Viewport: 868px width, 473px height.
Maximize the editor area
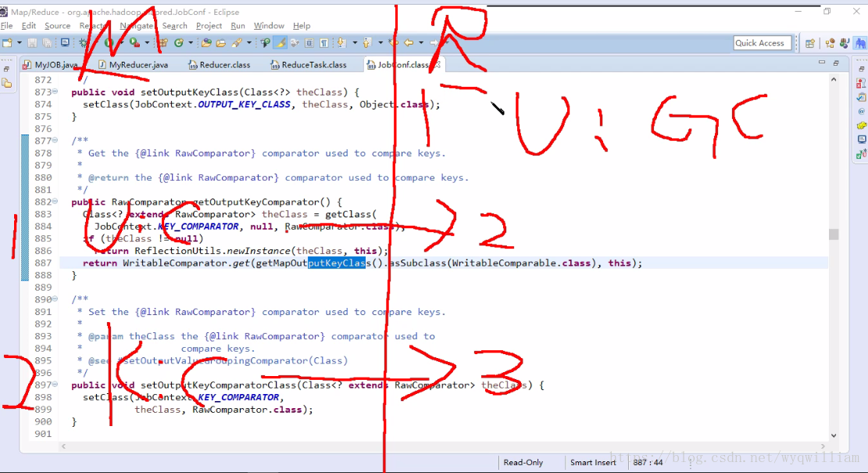coord(836,63)
